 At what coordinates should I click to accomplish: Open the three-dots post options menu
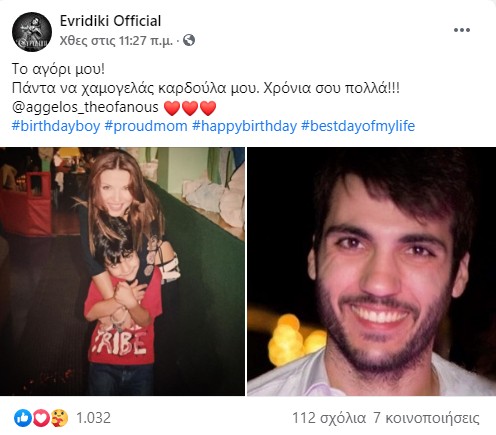[x=462, y=30]
